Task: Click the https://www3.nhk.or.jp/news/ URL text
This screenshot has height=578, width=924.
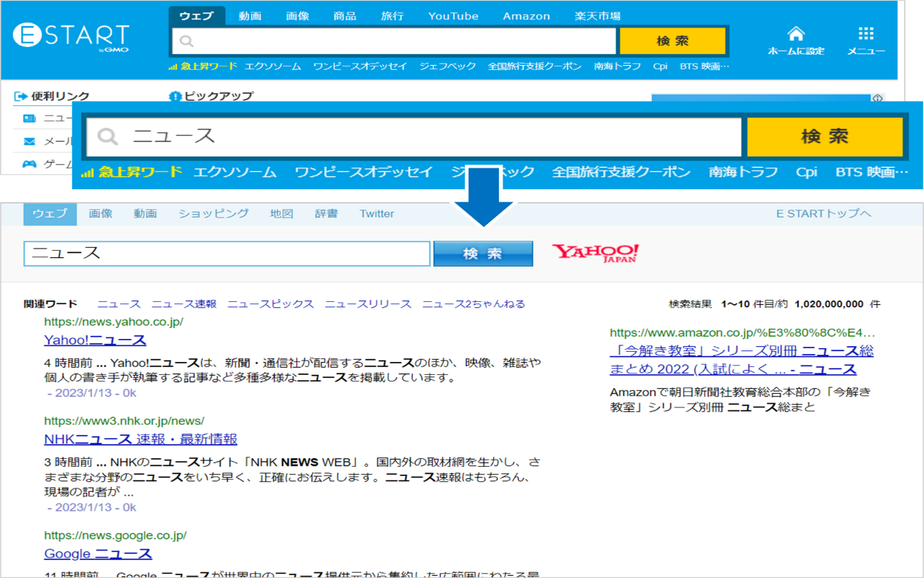Action: (124, 420)
